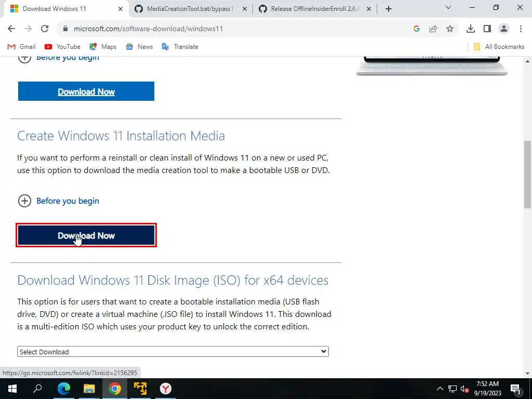Screen dimensions: 532x399
Task: Click the Create Windows 11 Installation Media heading
Action: tap(121, 136)
